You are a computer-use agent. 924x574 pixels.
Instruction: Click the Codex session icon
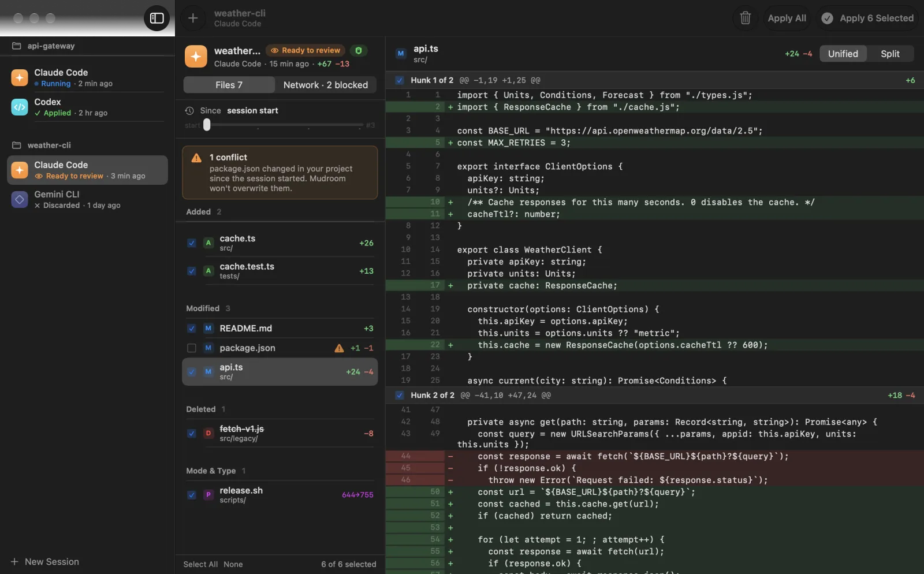[20, 107]
